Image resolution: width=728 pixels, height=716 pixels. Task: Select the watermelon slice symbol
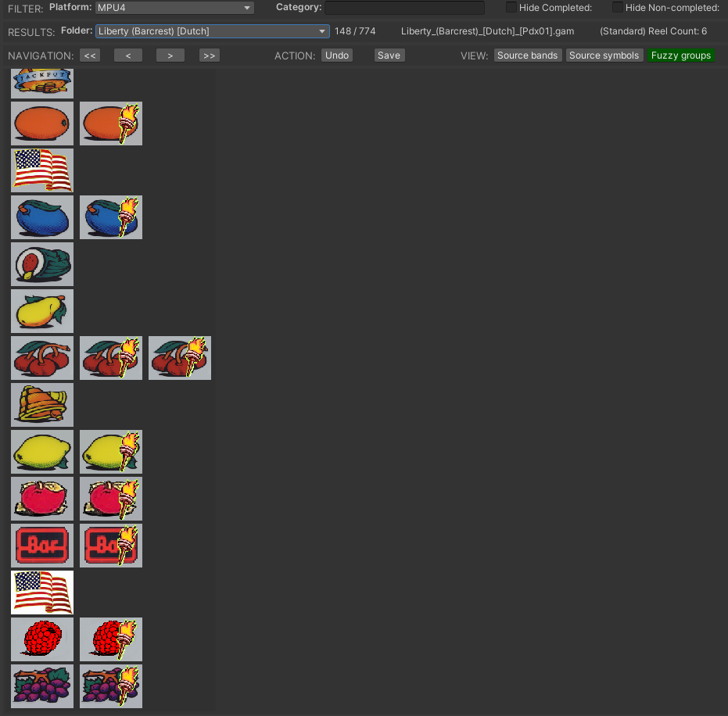tap(42, 264)
